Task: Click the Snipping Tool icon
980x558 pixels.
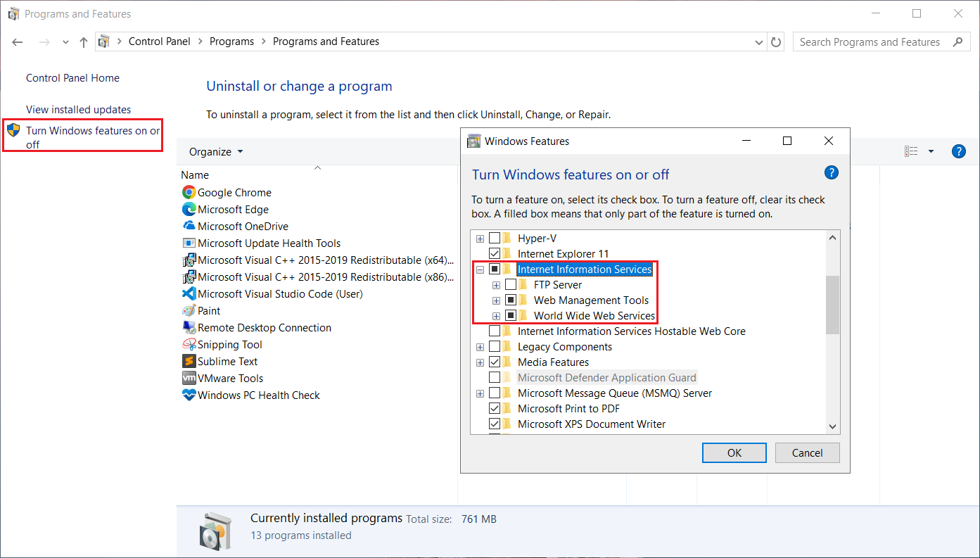Action: (x=188, y=344)
